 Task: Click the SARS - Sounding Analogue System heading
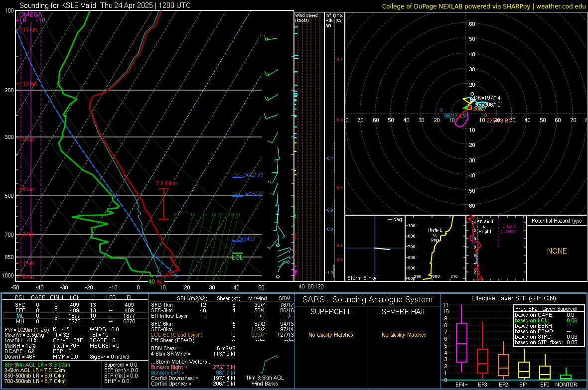(x=368, y=300)
